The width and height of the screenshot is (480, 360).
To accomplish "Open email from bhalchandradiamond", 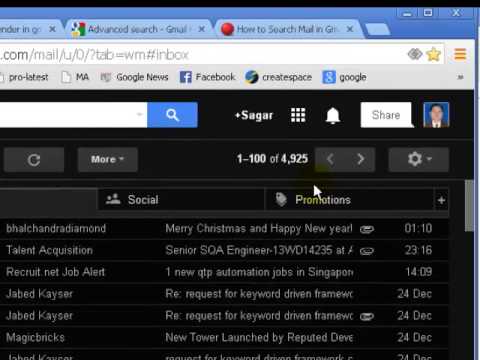I will (56, 229).
